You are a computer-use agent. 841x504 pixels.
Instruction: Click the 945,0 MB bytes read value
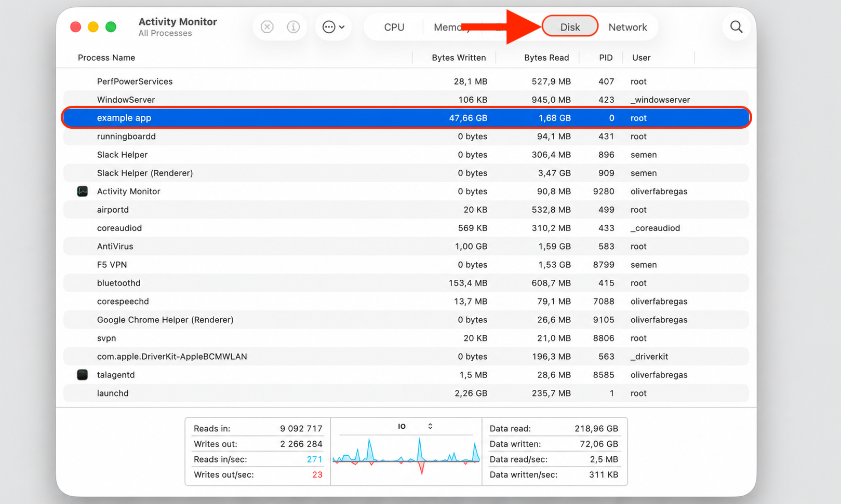(x=551, y=100)
